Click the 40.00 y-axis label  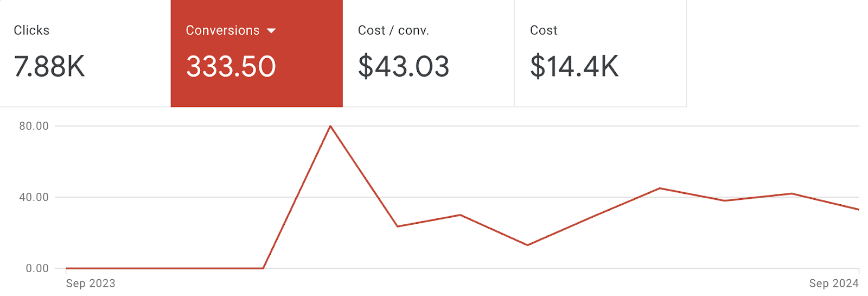click(34, 197)
